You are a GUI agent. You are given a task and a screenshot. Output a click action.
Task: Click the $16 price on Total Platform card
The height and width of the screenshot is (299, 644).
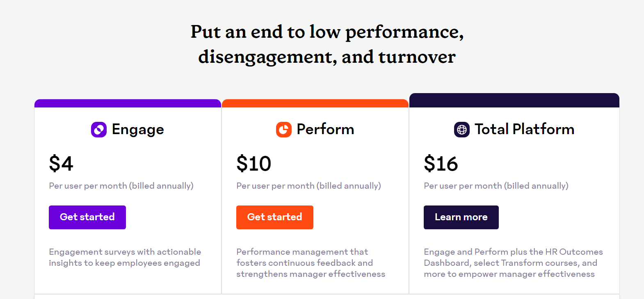point(441,163)
